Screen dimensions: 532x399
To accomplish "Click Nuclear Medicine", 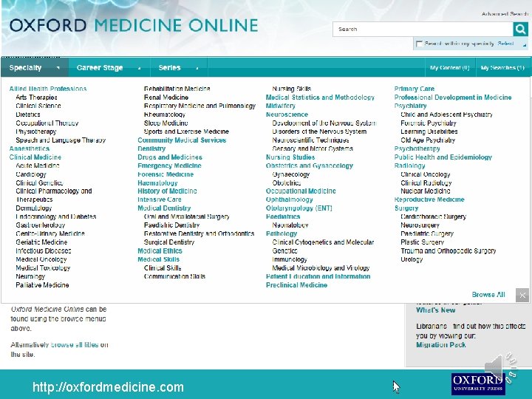I will (x=426, y=191).
